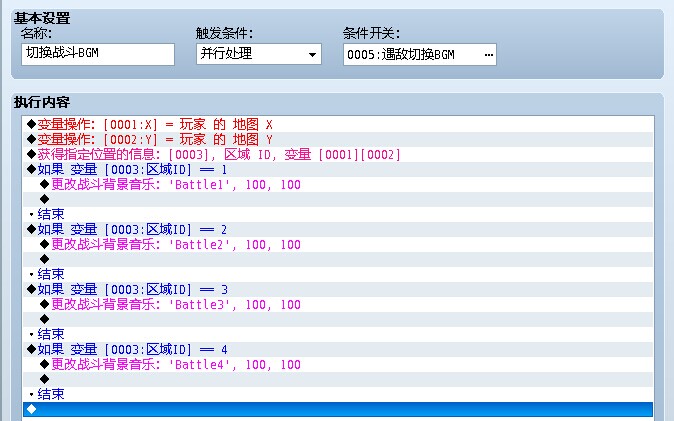Open the 触发条件 dropdown showing 并行处理

[259, 54]
